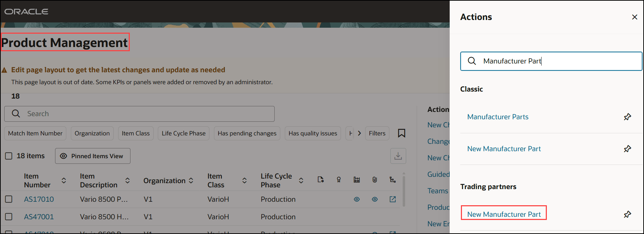Toggle the select all 18 items checkbox
The height and width of the screenshot is (234, 644).
point(9,156)
